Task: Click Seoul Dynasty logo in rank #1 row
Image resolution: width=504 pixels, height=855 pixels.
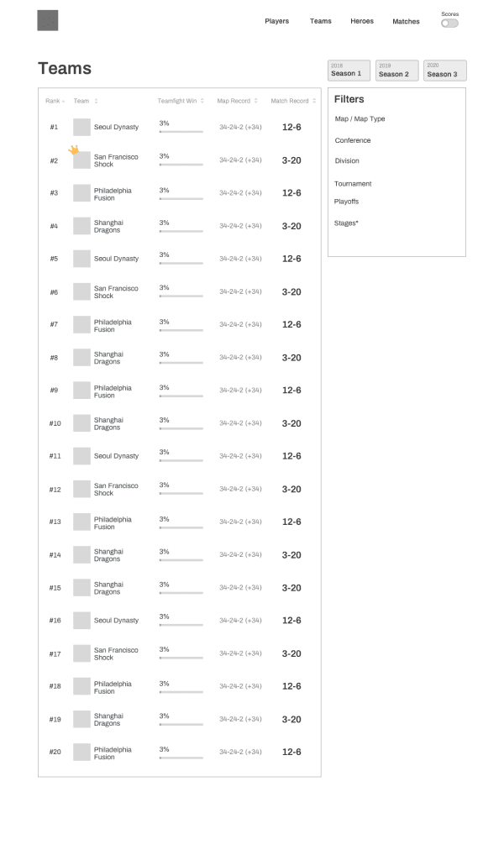Action: point(81,127)
